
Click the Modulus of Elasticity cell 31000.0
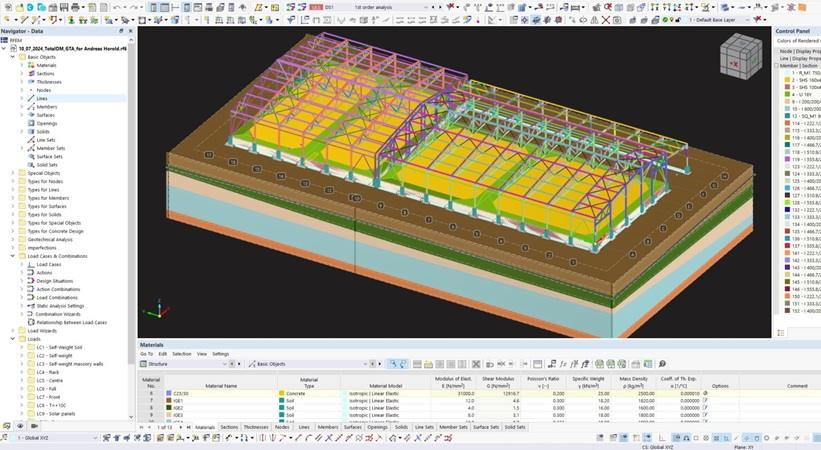tap(454, 393)
